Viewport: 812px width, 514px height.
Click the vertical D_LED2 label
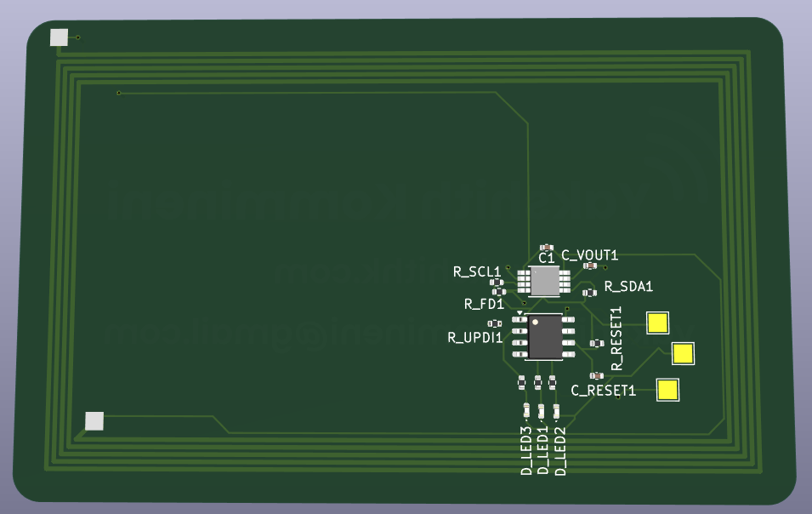560,451
